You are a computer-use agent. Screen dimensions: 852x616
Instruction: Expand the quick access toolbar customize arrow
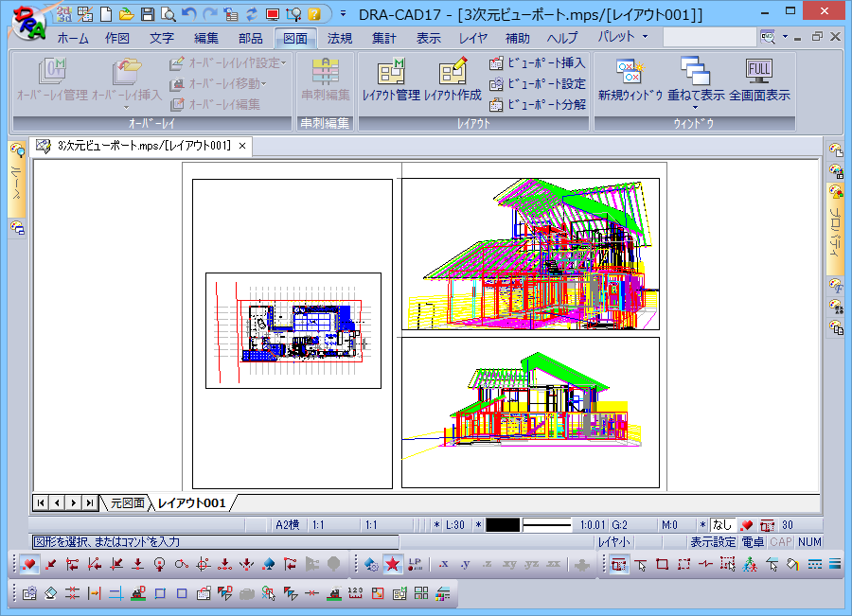(x=343, y=13)
